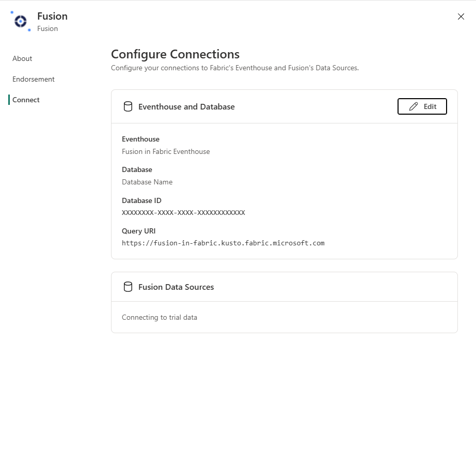
Task: Click the Eventhouse and Database card title
Action: point(186,107)
